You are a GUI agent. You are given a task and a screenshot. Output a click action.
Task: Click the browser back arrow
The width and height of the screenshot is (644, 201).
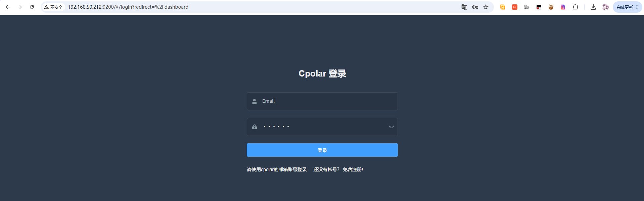pos(8,7)
